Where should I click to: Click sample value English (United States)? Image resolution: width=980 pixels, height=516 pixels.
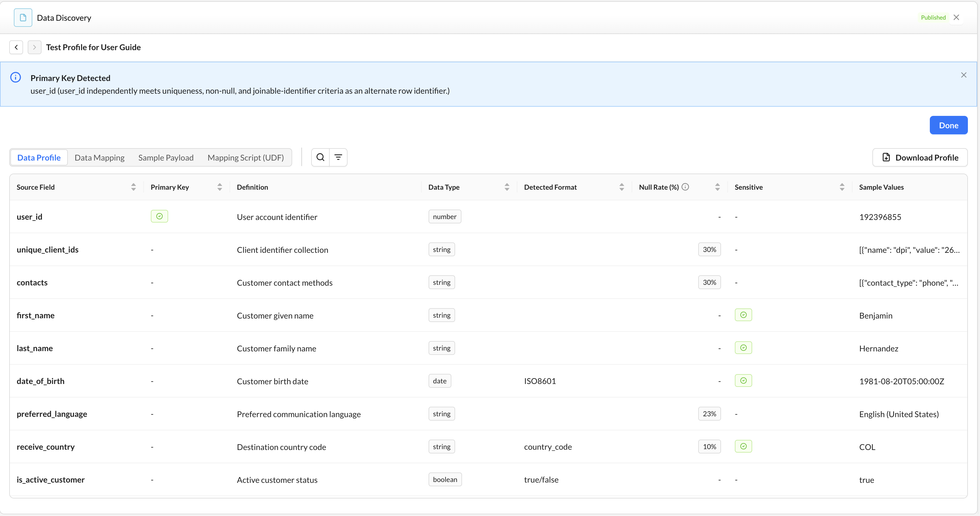point(899,414)
